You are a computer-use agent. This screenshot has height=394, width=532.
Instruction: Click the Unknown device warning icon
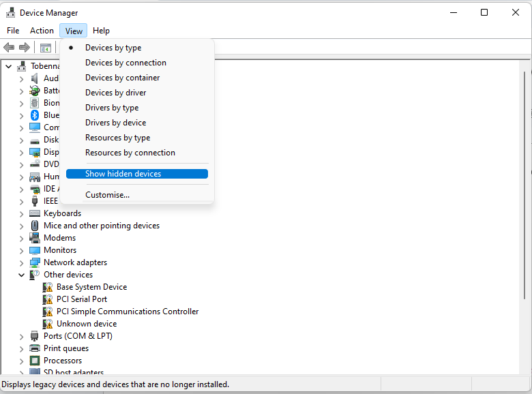click(x=48, y=324)
